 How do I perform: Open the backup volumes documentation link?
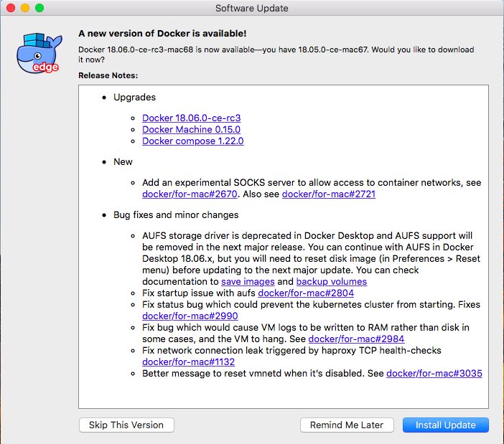tap(332, 282)
